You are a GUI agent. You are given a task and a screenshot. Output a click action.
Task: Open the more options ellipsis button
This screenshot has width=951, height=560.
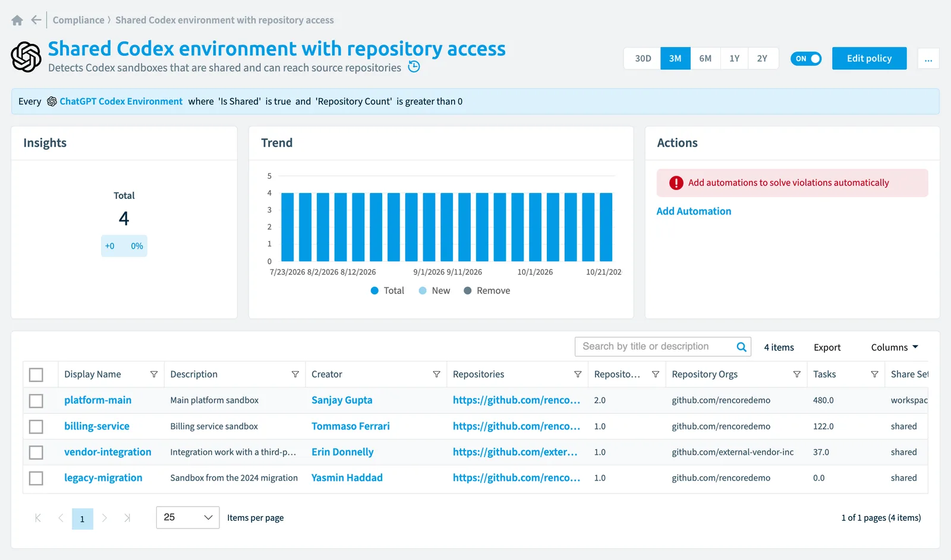pyautogui.click(x=928, y=58)
